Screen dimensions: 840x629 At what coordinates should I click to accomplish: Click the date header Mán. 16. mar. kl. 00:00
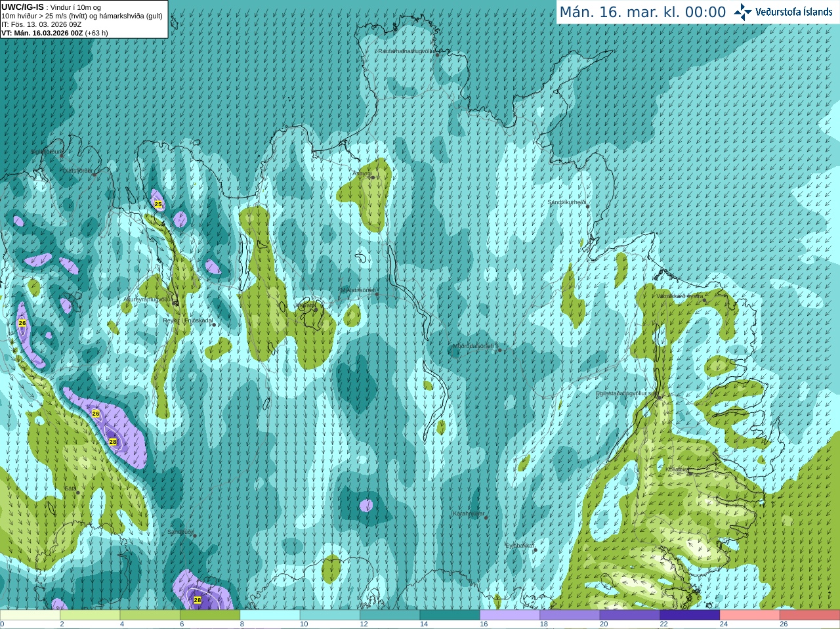click(642, 12)
